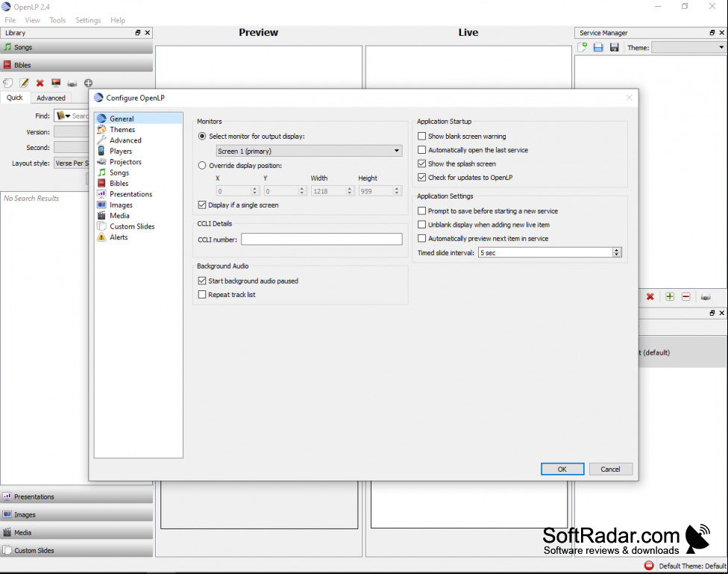Click the dark floppy Save Service icon
This screenshot has width=728, height=574.
coord(615,48)
